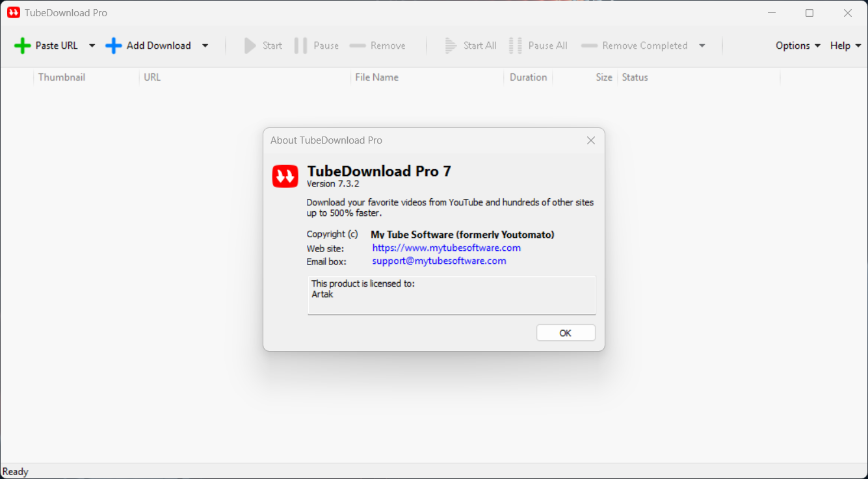Screen dimensions: 868x479
Task: Click 'This product is licensed to:' text
Action: [x=363, y=283]
